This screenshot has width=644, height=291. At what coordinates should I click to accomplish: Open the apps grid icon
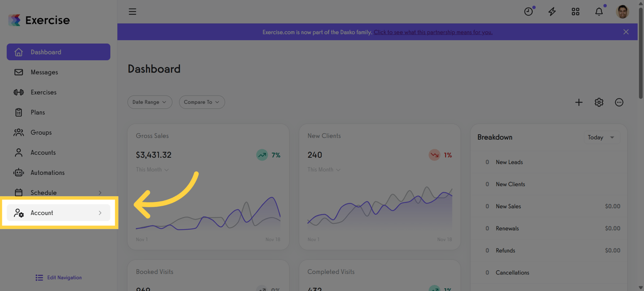tap(576, 12)
